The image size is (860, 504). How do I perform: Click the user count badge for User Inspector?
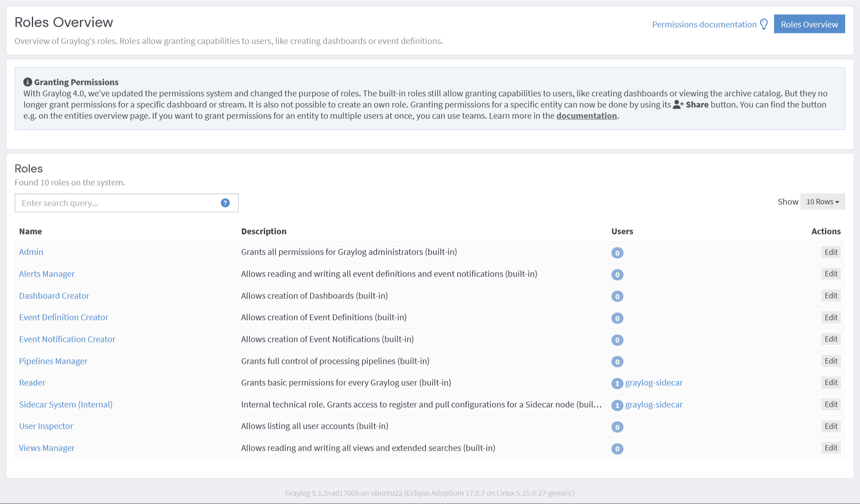tap(617, 427)
